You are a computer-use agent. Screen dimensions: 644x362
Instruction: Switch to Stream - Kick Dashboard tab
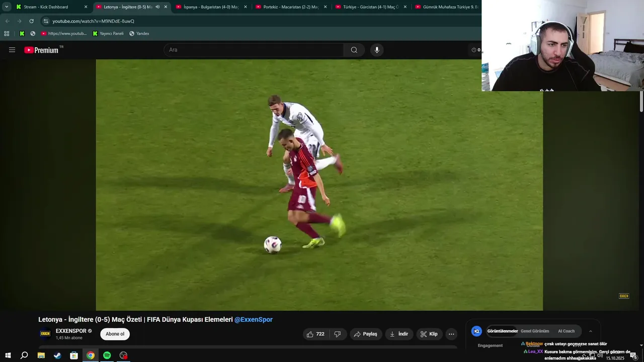coord(52,7)
